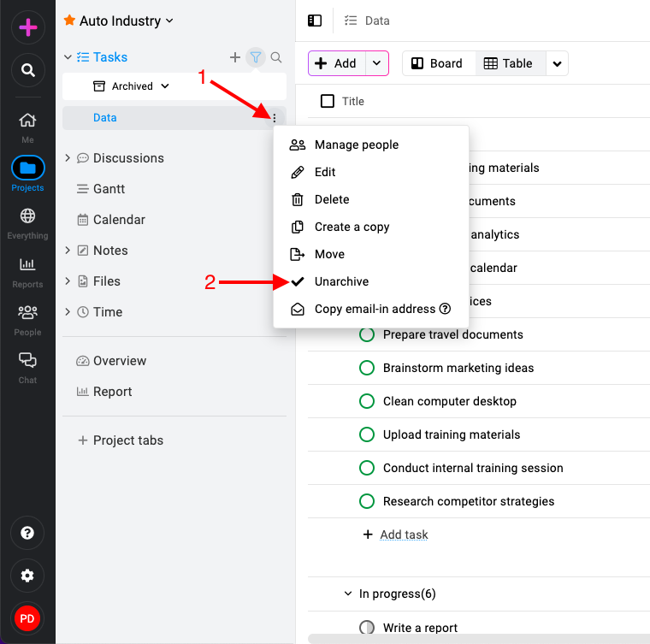Toggle the sidebar panel icon near Data
This screenshot has width=650, height=644.
(315, 21)
